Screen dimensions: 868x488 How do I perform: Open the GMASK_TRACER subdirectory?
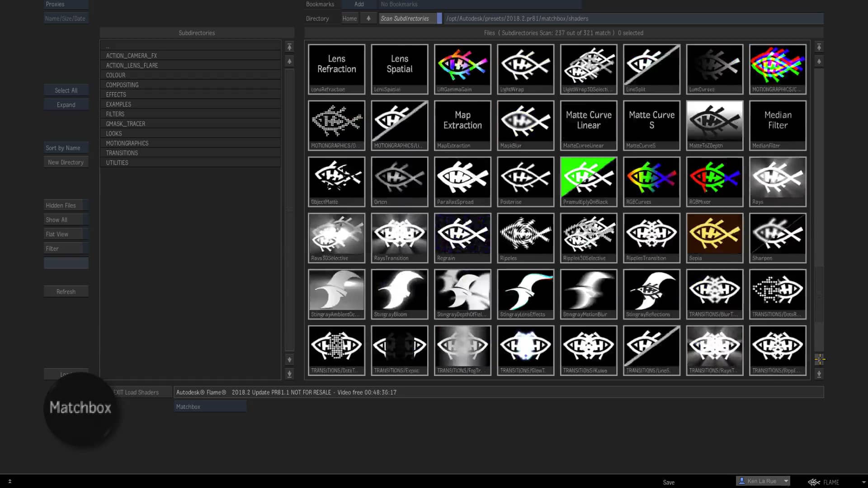pyautogui.click(x=190, y=124)
